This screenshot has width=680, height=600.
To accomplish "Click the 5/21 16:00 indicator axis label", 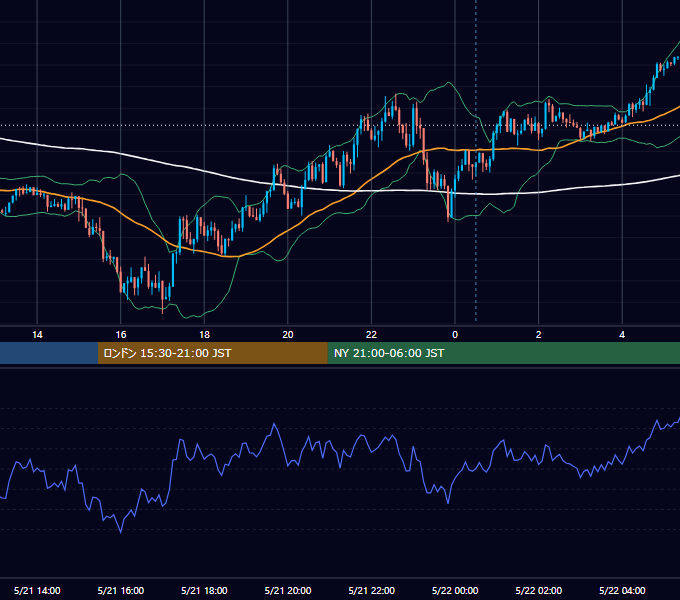I will 121,590.
